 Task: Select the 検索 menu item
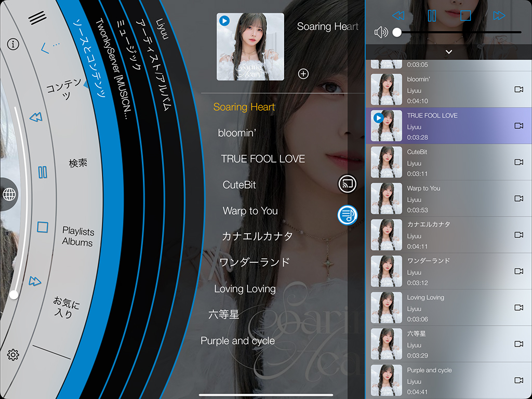pos(78,163)
